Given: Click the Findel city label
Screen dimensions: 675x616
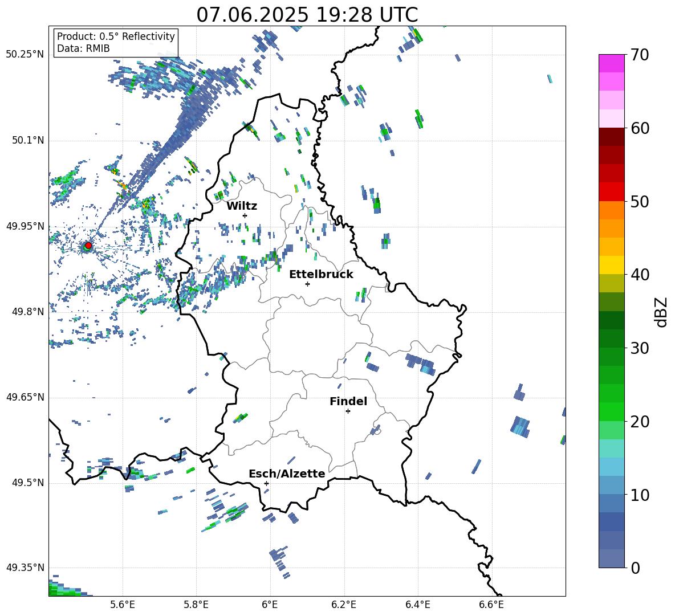Looking at the screenshot, I should click(x=348, y=401).
